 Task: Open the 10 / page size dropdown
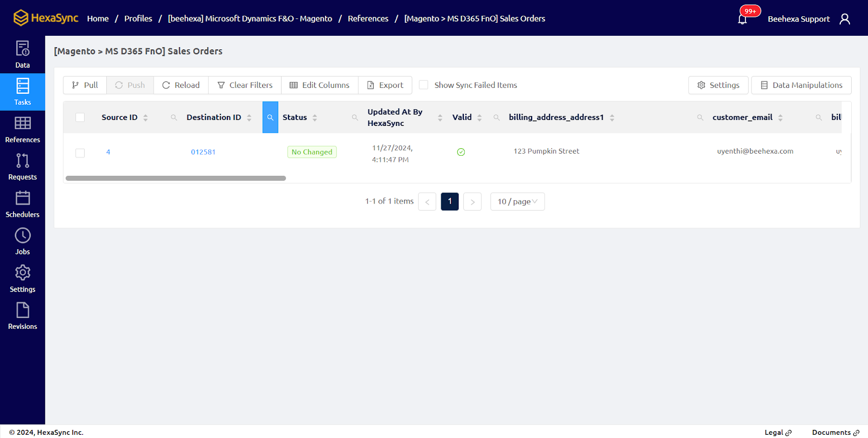(x=518, y=201)
